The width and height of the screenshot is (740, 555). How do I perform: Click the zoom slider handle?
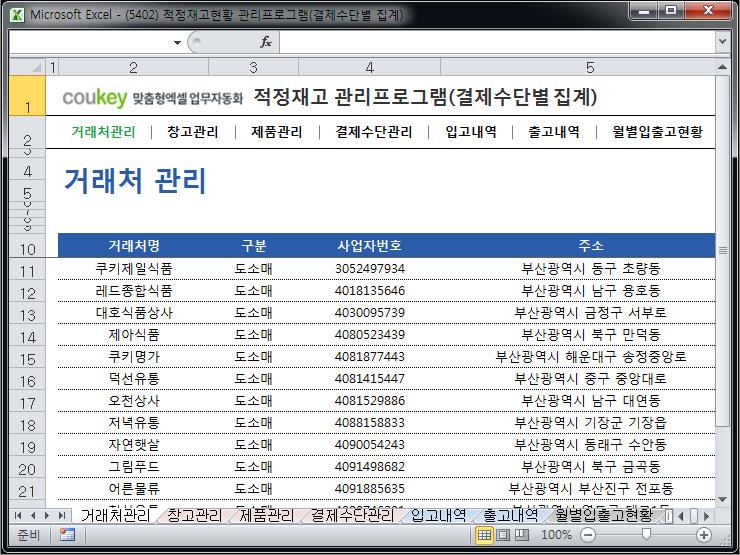(646, 534)
